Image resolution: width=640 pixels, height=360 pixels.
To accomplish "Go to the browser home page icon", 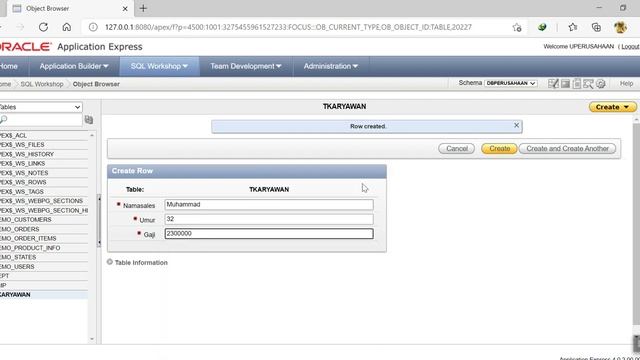I will point(67,27).
